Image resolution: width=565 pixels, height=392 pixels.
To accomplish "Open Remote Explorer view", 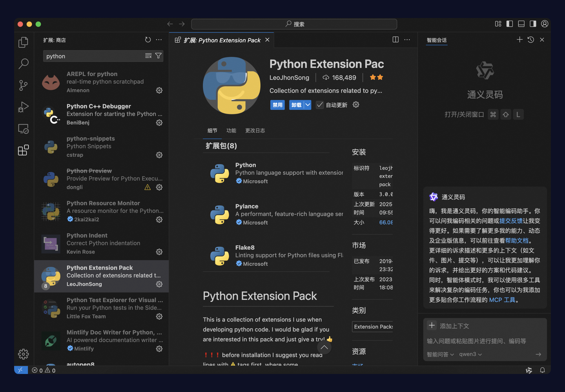I will click(23, 129).
